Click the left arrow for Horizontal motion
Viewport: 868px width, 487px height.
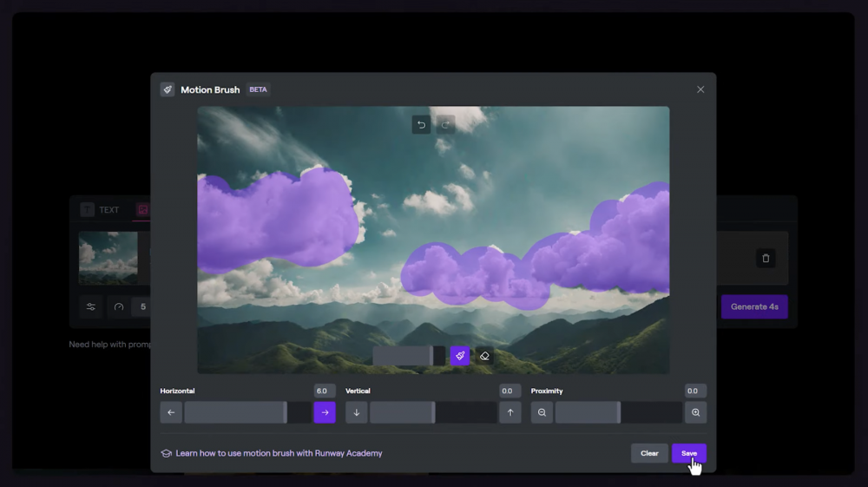pyautogui.click(x=171, y=412)
